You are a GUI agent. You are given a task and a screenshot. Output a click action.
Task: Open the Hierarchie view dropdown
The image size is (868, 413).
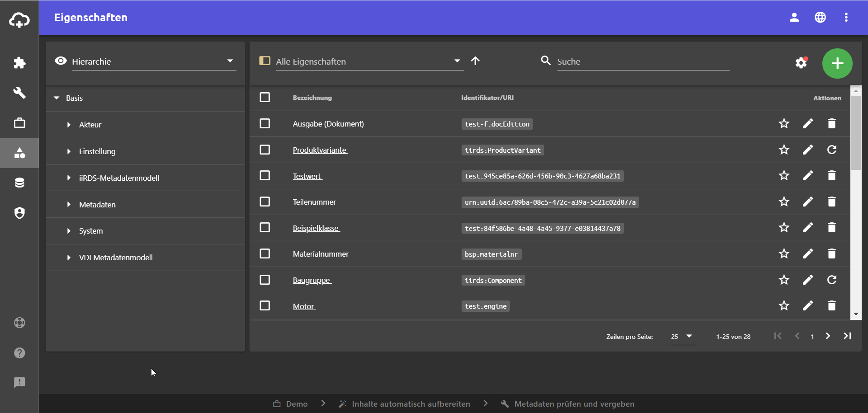click(154, 61)
